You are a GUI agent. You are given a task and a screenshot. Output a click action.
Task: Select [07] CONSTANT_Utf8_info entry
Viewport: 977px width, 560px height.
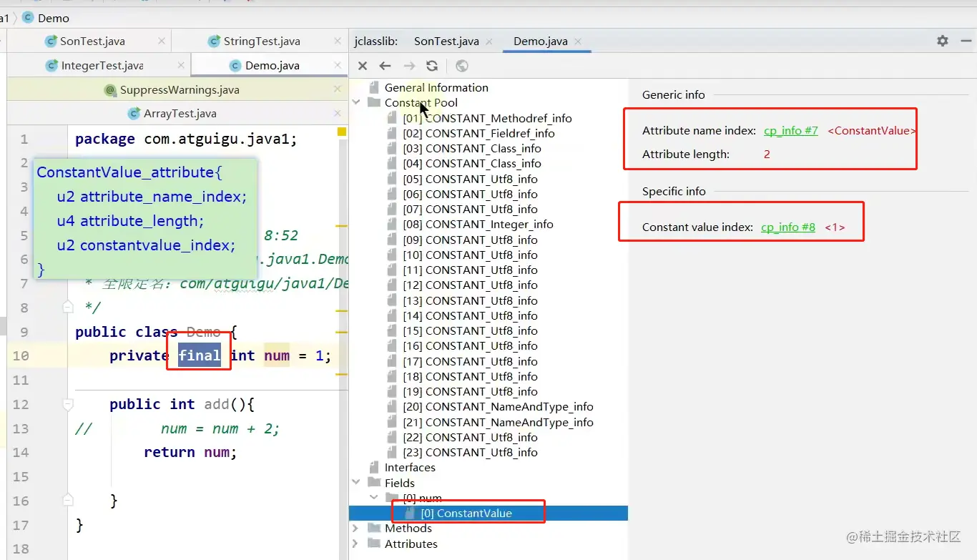coord(470,209)
